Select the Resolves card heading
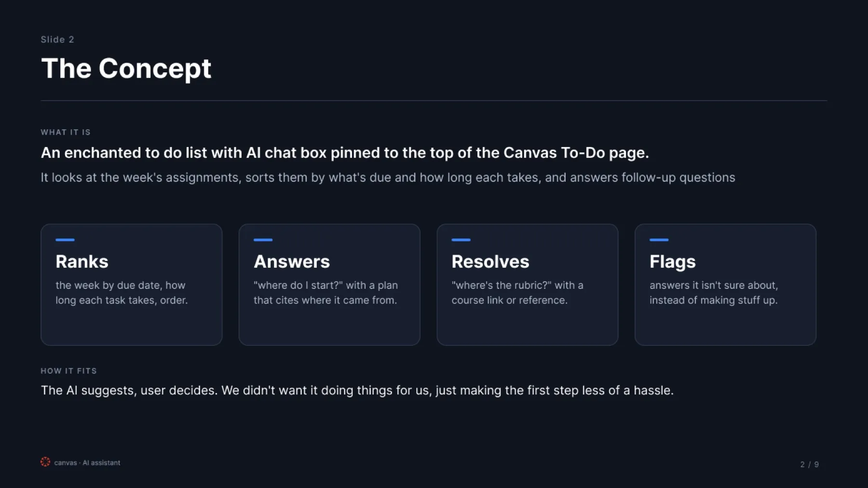The image size is (868, 488). (x=490, y=261)
